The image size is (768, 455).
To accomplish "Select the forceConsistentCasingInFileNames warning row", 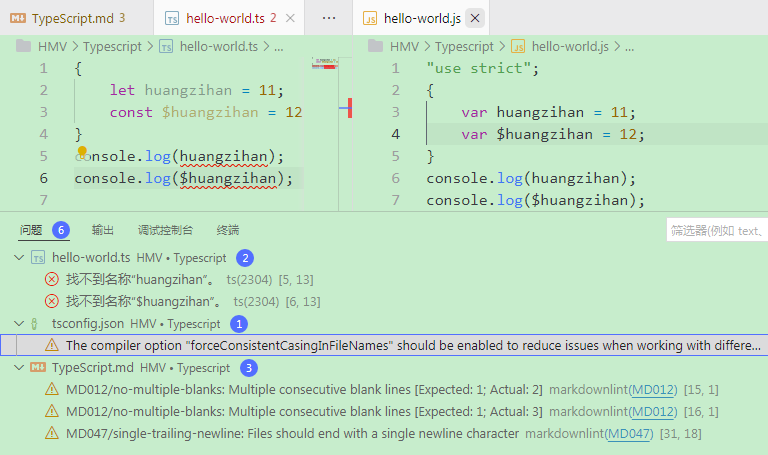I will click(384, 345).
